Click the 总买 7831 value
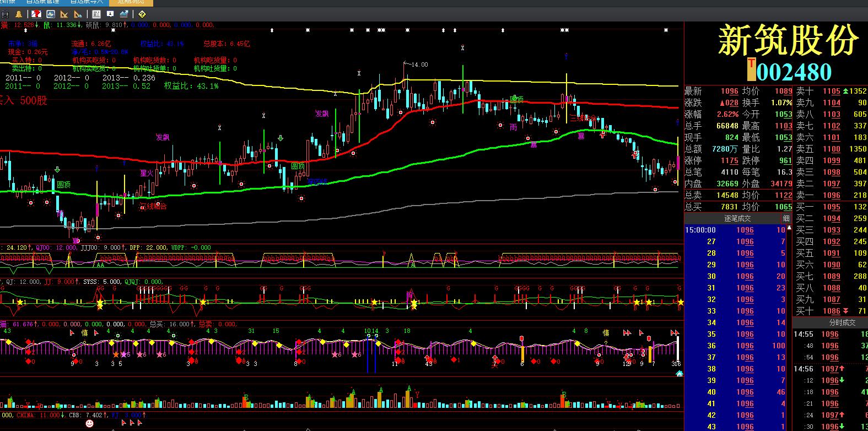Image resolution: width=868 pixels, height=431 pixels. (x=729, y=207)
